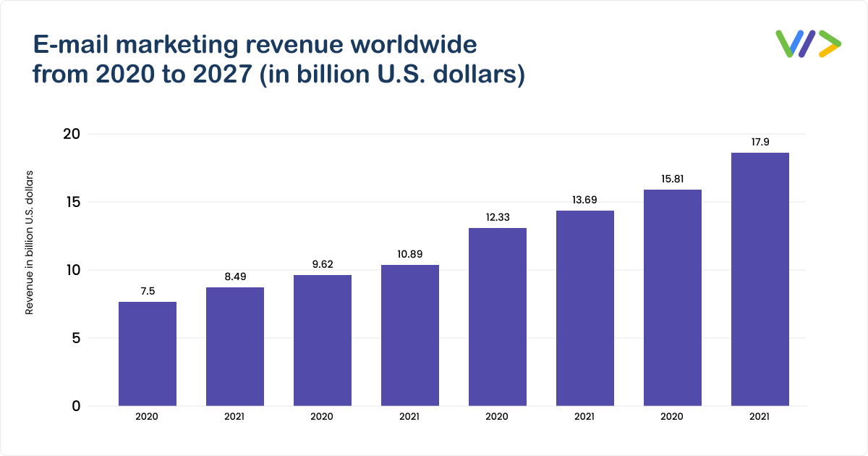Click the bar with value 10.89
868x456 pixels.
[410, 335]
